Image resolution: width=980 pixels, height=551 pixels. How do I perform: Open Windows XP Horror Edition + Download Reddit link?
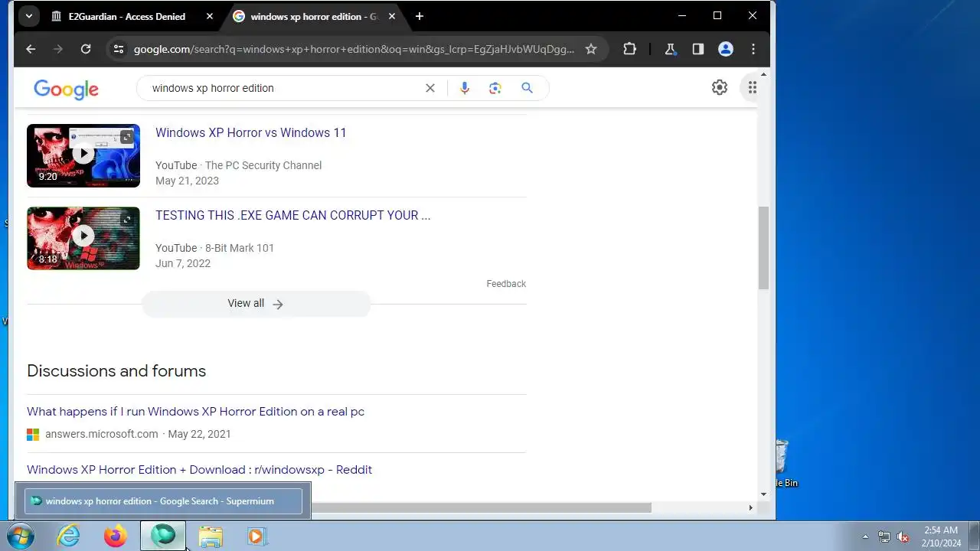click(199, 470)
